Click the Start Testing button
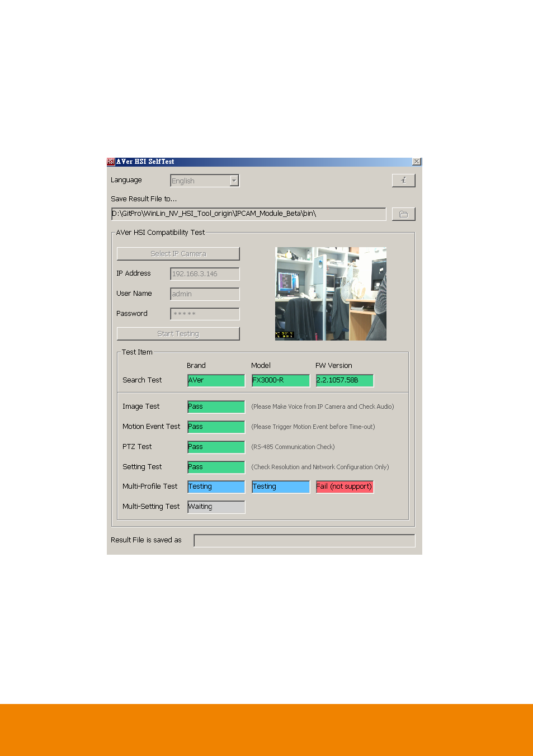Image resolution: width=533 pixels, height=756 pixels. coord(178,334)
